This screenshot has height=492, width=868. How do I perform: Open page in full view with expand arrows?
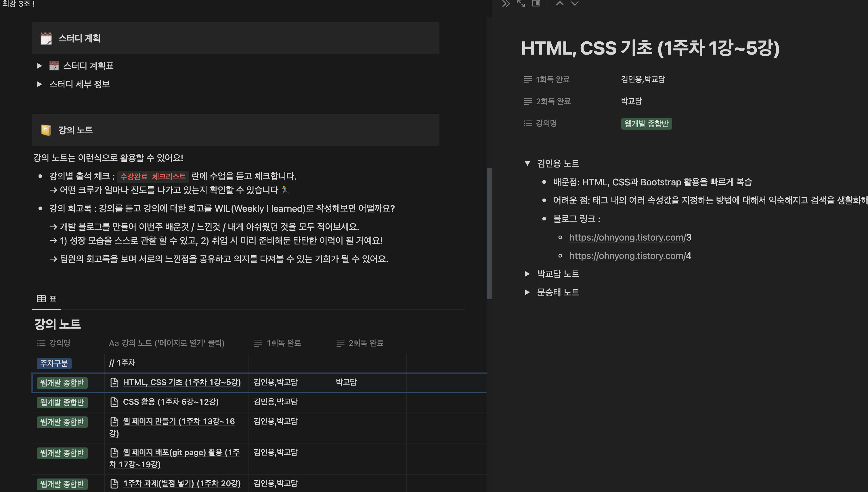521,4
